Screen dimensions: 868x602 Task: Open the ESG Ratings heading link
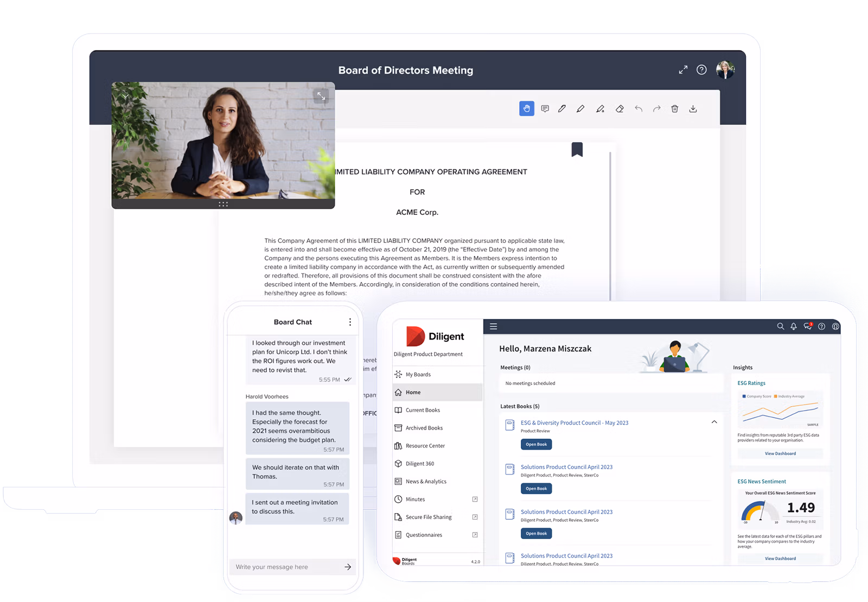pos(751,383)
